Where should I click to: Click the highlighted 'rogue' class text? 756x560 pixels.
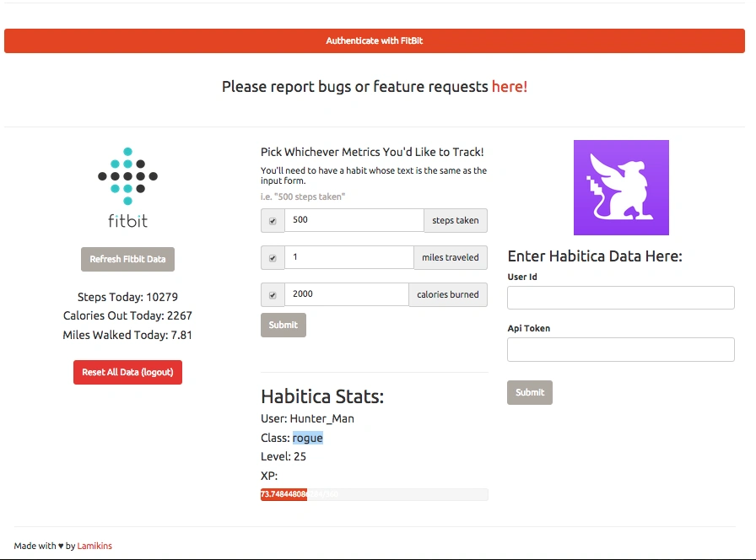(308, 438)
